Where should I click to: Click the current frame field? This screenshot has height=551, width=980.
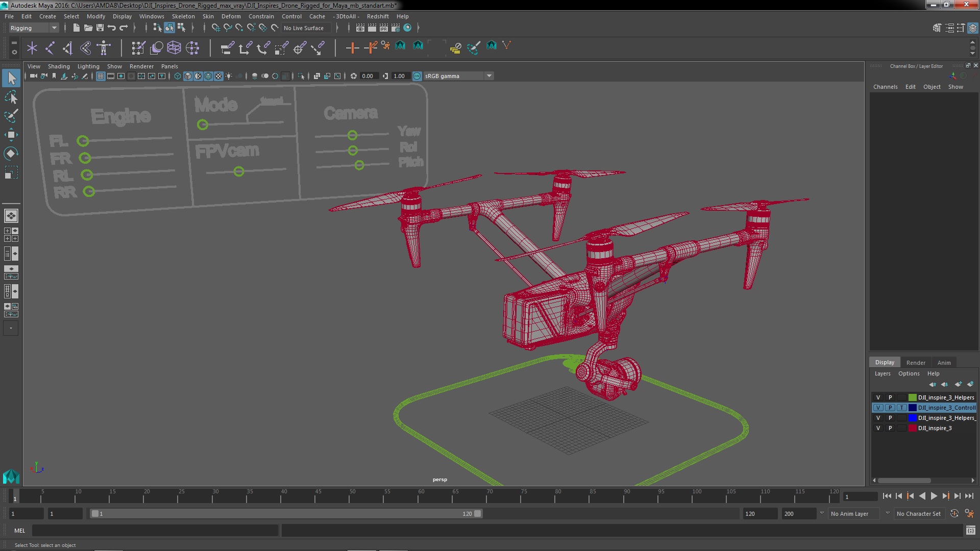point(860,496)
